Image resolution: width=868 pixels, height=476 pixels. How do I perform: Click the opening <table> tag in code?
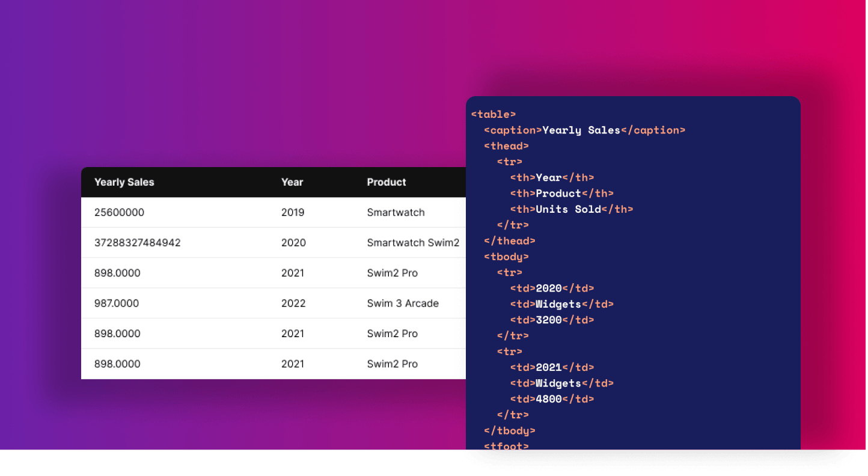point(494,114)
